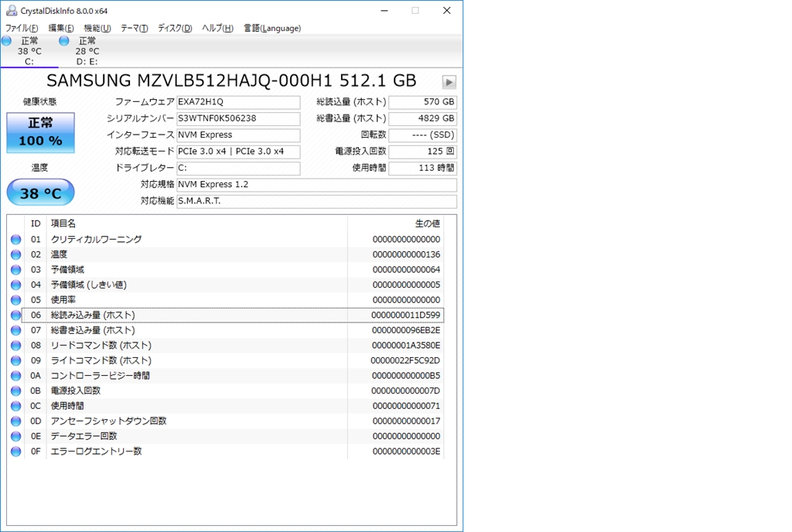Click the status dot for アンセーフシャットダウン回数 row

click(16, 421)
